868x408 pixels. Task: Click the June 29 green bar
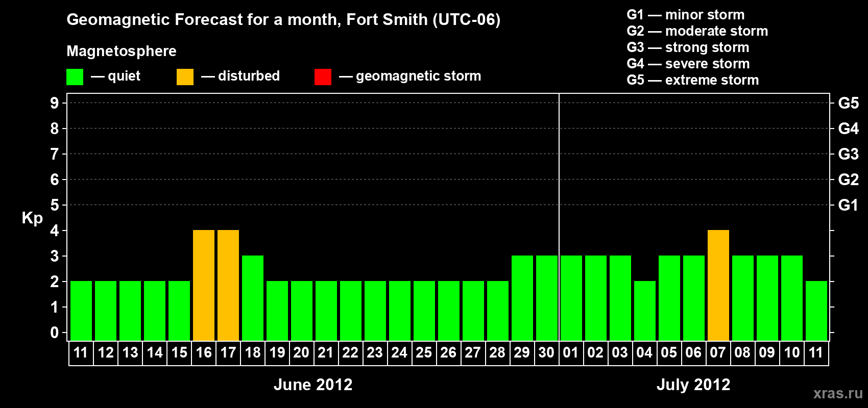522,298
